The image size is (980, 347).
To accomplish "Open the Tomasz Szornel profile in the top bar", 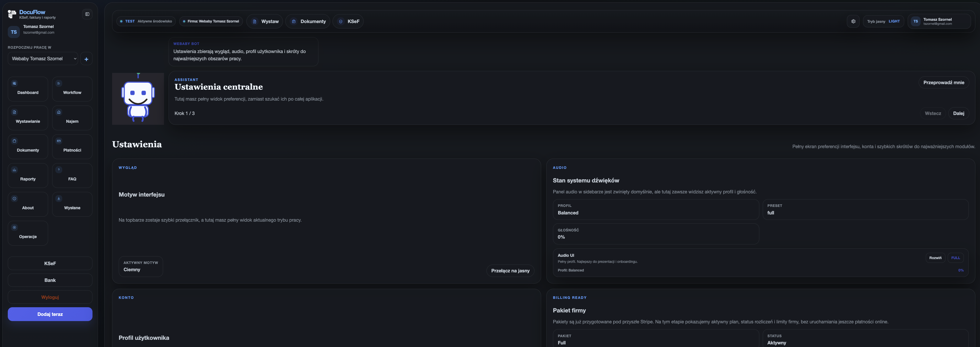I will click(x=939, y=21).
